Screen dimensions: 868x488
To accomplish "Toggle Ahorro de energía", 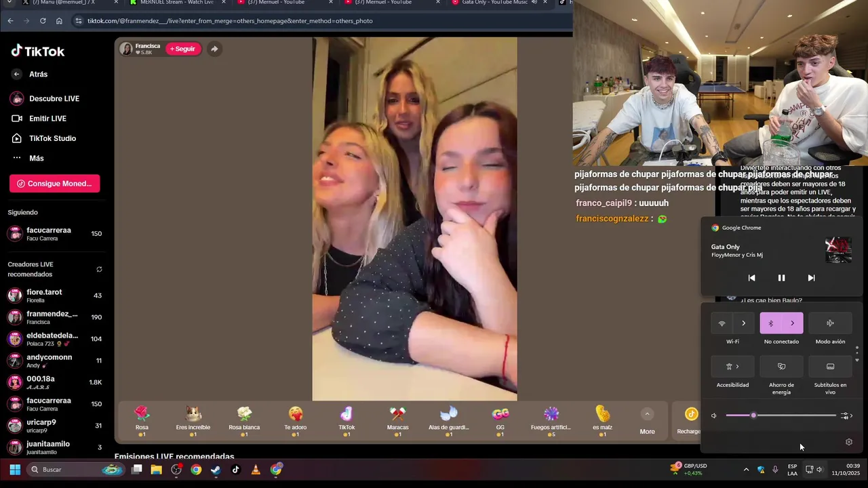I will pyautogui.click(x=781, y=367).
